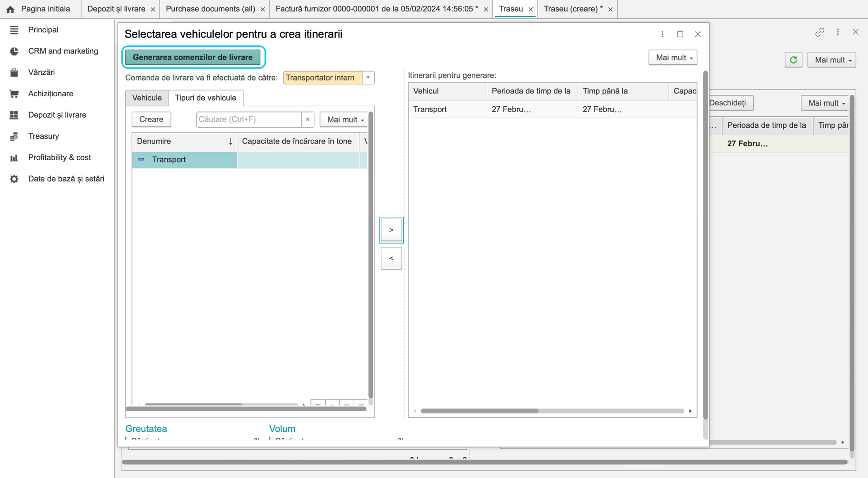Select the Transport row in vehicle types list
868x478 pixels.
coord(249,160)
